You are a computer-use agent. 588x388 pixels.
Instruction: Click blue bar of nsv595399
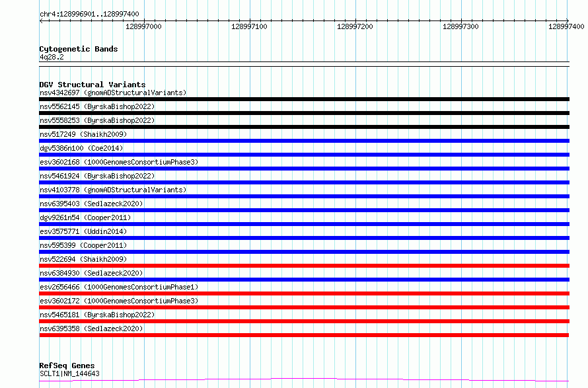click(304, 252)
